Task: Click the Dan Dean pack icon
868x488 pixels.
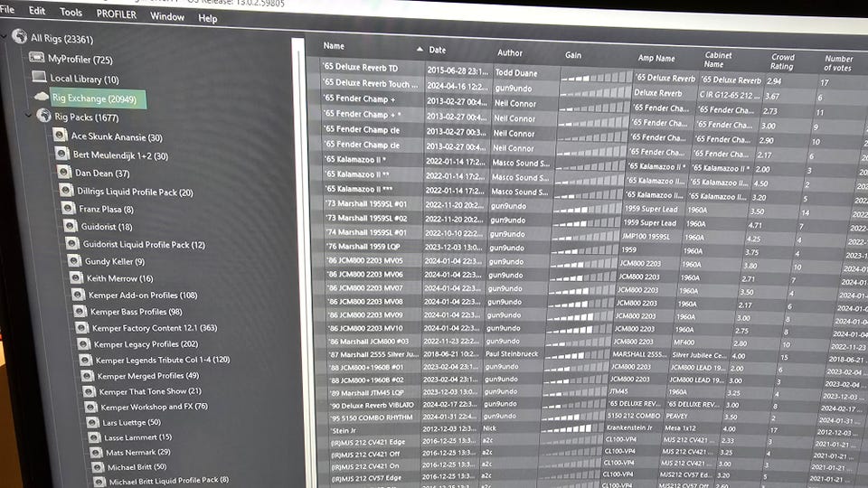Action: (64, 172)
